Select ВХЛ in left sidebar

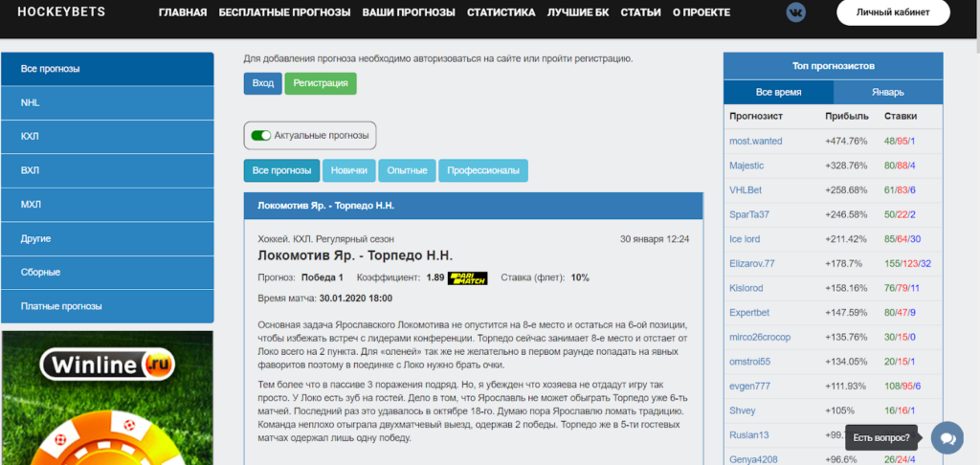[x=107, y=170]
